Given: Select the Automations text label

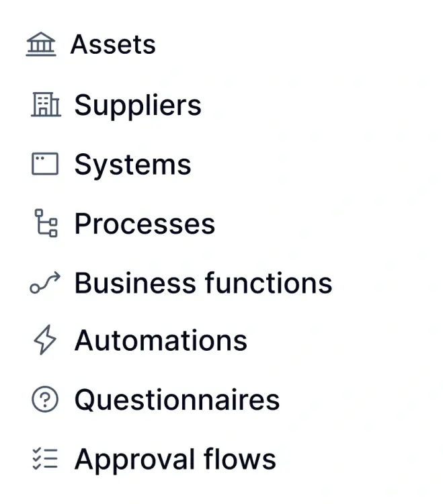Looking at the screenshot, I should coord(161,341).
